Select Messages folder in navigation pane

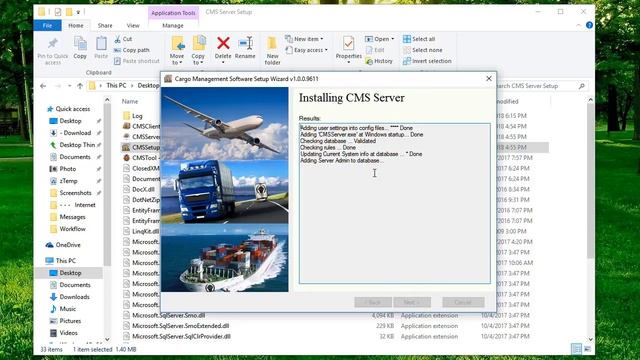coord(72,217)
